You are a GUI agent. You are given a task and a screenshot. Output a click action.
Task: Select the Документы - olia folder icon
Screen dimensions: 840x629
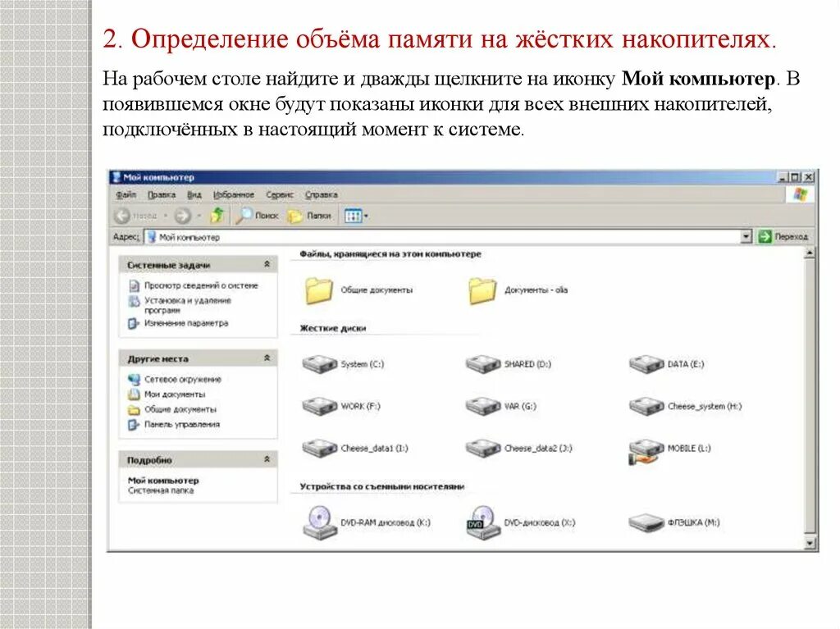coord(482,290)
